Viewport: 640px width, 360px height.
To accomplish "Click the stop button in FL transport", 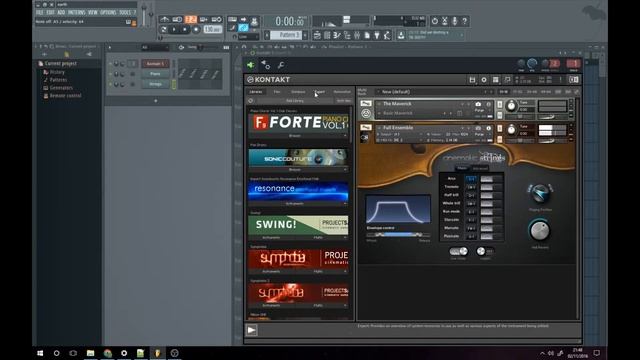I will pyautogui.click(x=185, y=29).
